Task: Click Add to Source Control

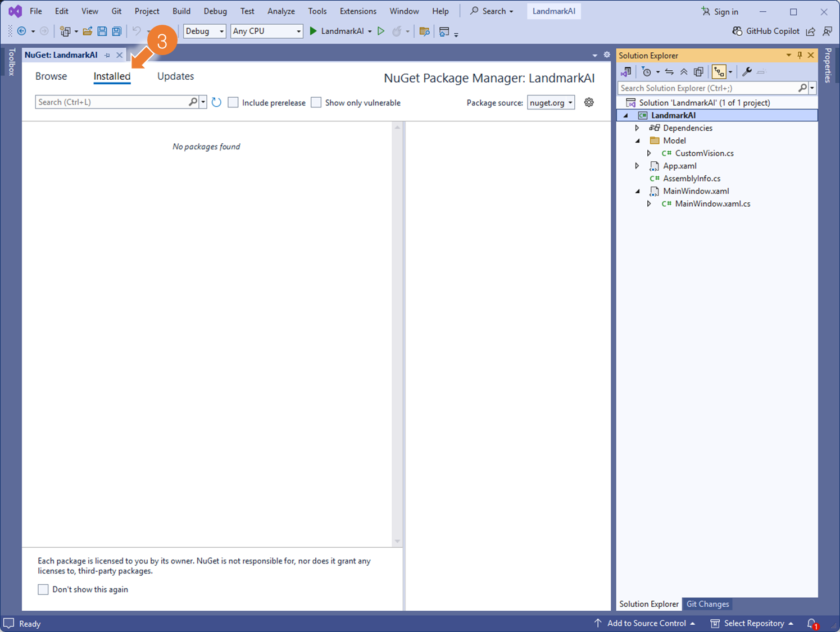Action: coord(644,624)
